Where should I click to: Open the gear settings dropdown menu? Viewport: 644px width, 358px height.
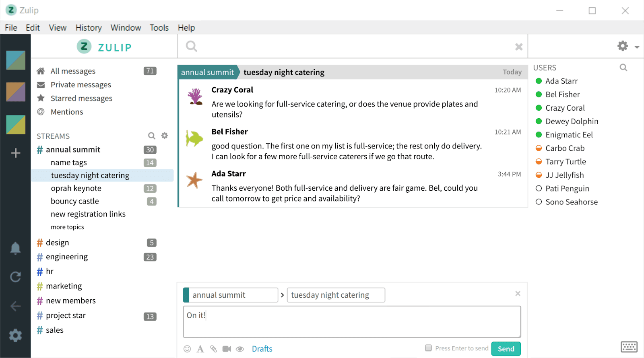coord(628,46)
